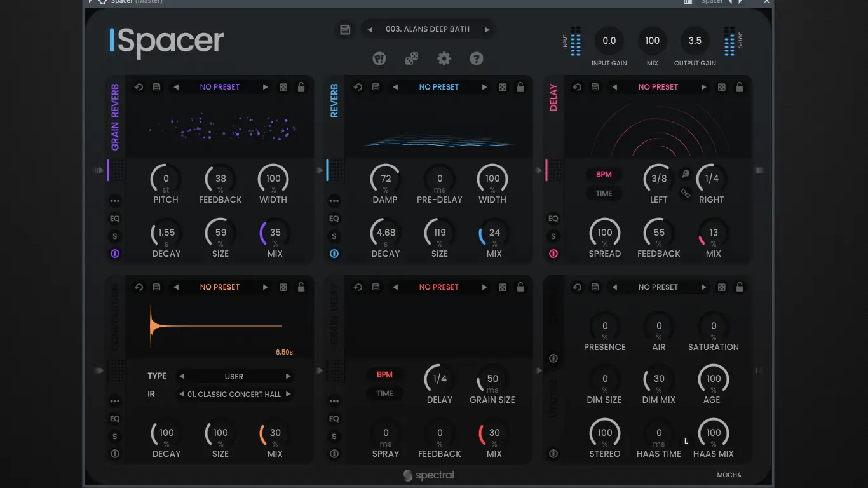The height and width of the screenshot is (488, 868).
Task: Reset the Convolution module
Action: tap(139, 287)
